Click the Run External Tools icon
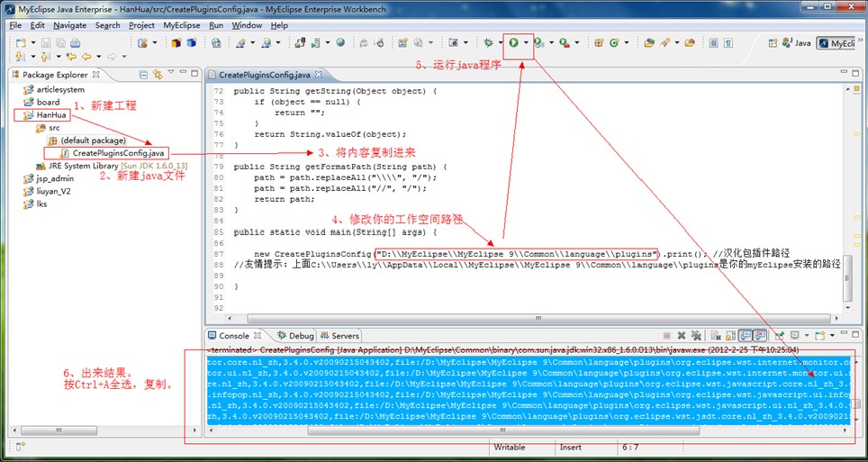This screenshot has height=462, width=868. [x=564, y=42]
